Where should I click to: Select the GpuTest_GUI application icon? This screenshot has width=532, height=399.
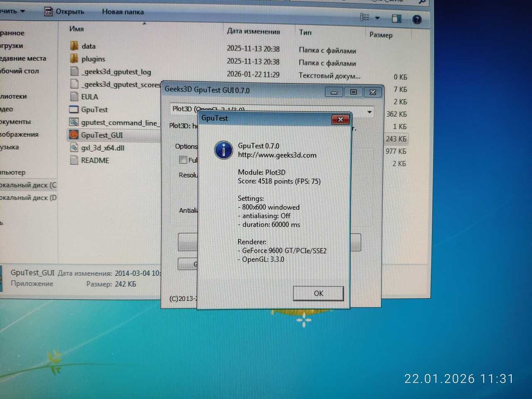click(x=74, y=135)
